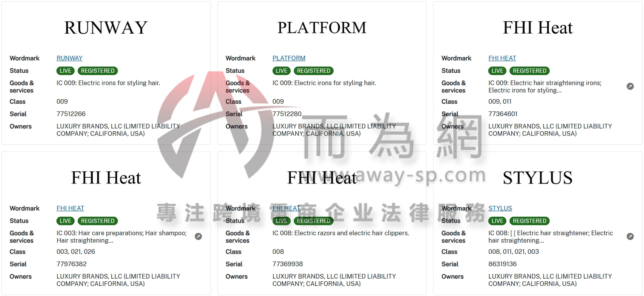Click REGISTERED badge for serial 77976382 card

pos(98,221)
